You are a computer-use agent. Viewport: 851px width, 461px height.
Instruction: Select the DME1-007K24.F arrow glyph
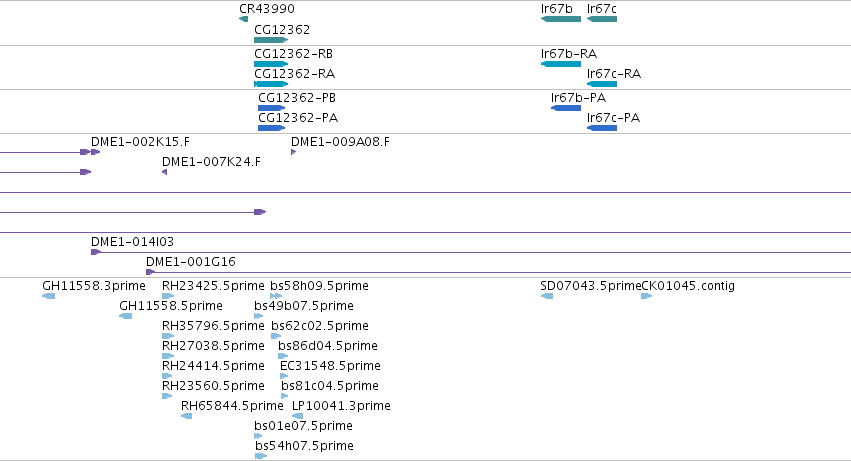click(164, 172)
